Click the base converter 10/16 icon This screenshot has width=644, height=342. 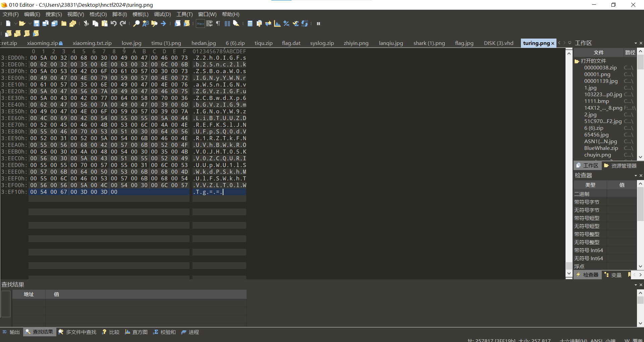[305, 23]
